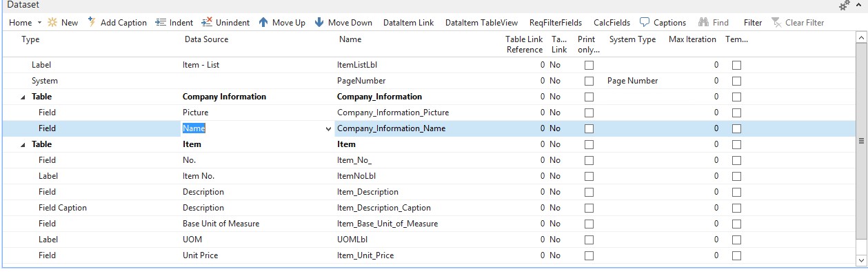Screen dimensions: 868x272
Task: Toggle Print only checkbox for Item_No_ row
Action: click(589, 160)
